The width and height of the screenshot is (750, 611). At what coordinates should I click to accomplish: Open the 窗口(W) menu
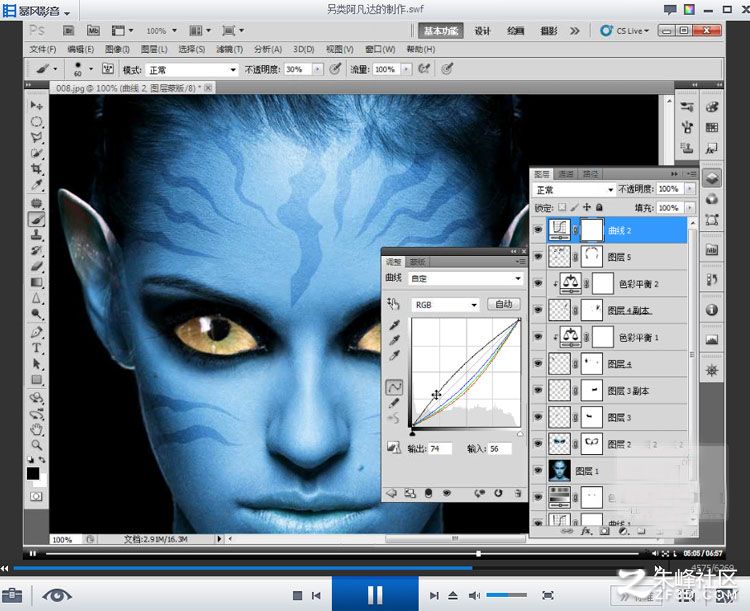pos(380,49)
